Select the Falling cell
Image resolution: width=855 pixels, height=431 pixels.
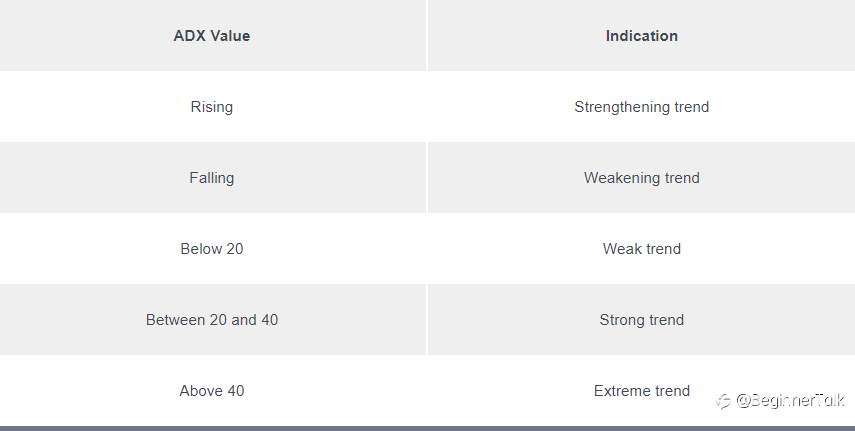point(213,177)
